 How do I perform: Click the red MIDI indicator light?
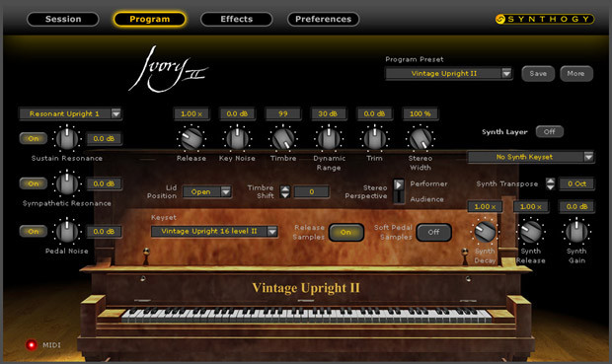pos(32,345)
